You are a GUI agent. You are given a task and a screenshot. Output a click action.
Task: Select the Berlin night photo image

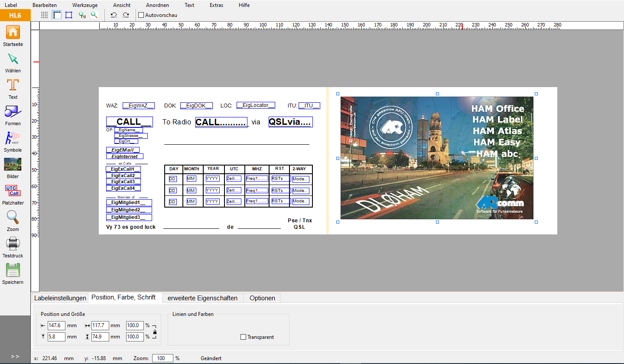coord(437,158)
